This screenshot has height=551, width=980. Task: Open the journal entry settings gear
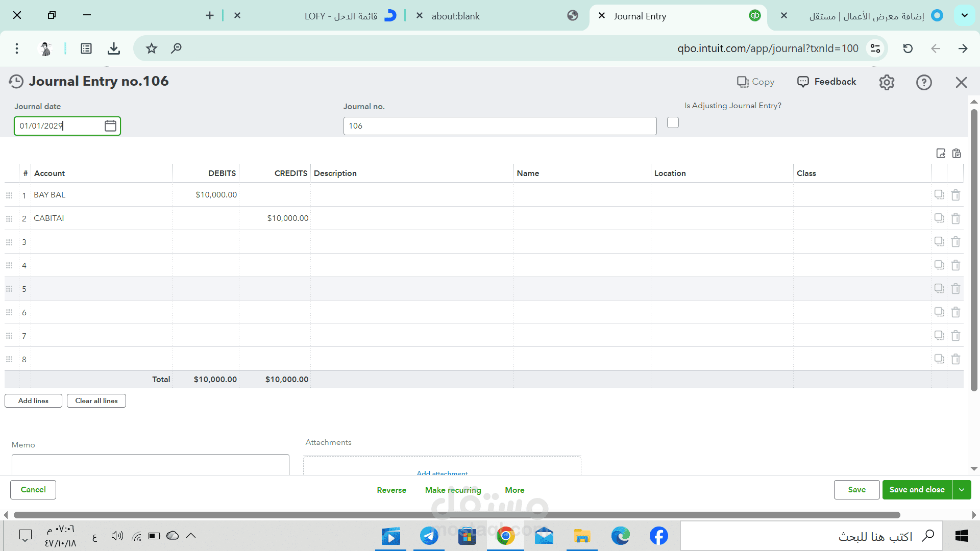point(887,82)
